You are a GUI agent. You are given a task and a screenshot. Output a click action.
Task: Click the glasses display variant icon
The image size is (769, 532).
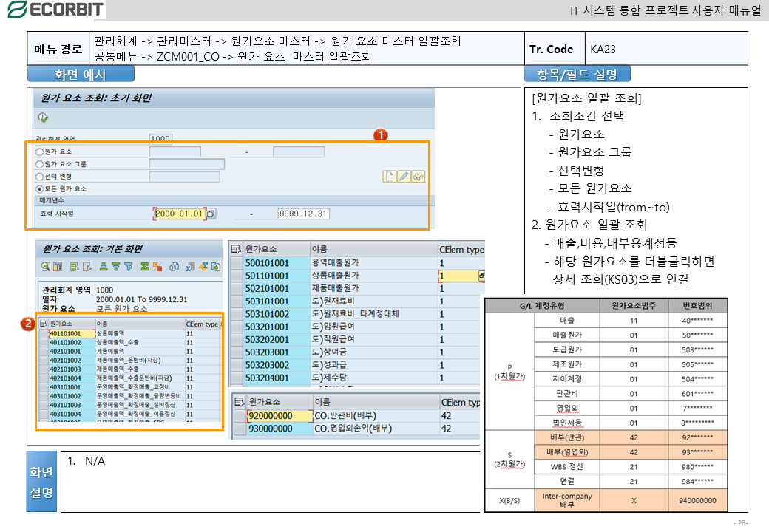419,176
